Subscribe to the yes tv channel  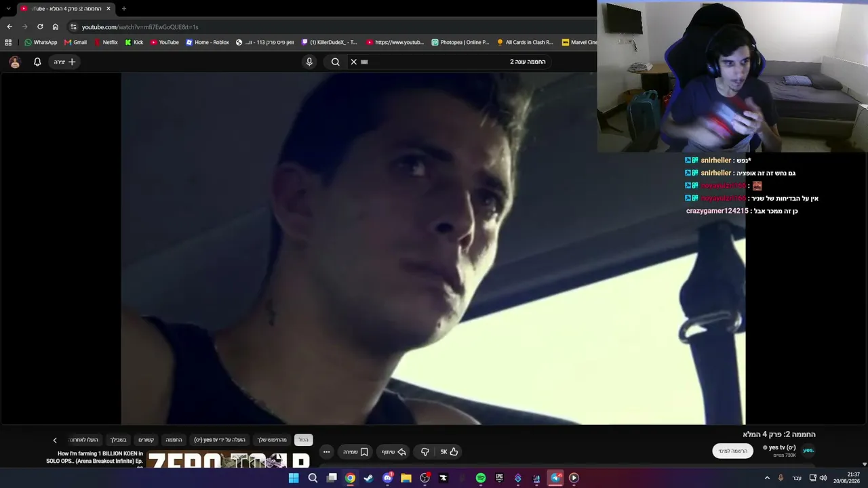point(733,451)
